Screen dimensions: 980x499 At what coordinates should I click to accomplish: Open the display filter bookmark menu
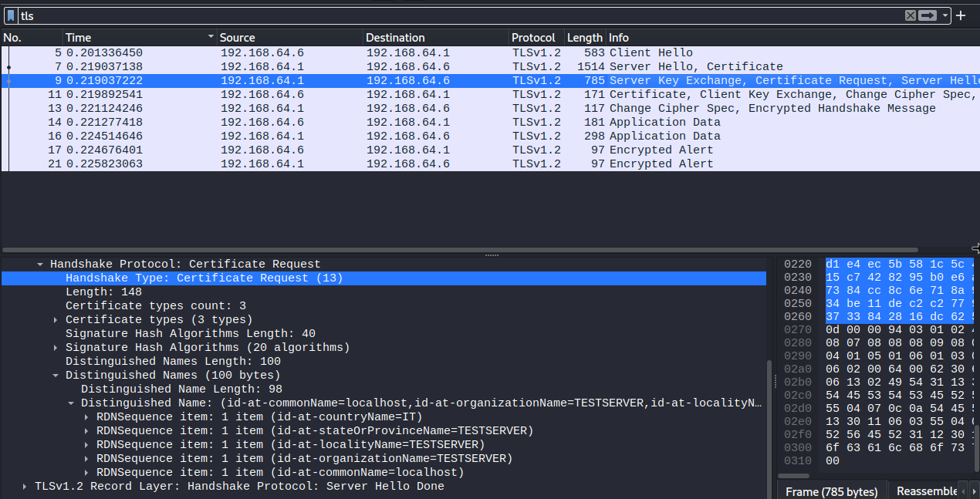coord(11,15)
